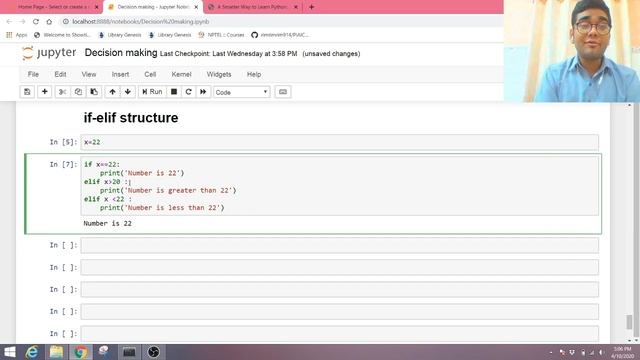This screenshot has width=640, height=360.
Task: Close the Decision making browser tab
Action: coord(196,7)
